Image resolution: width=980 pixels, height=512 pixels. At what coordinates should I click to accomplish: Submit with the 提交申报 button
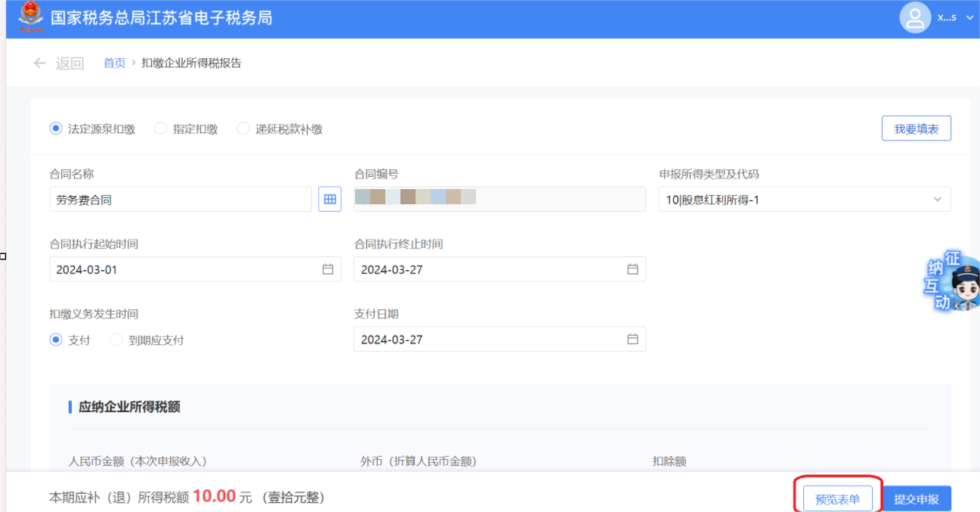coord(916,499)
